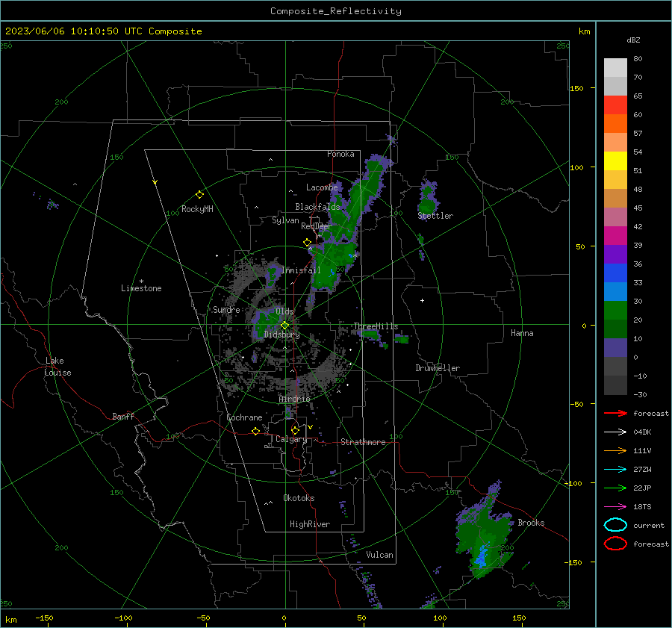Click the 30 dBZ blue legend swatch
The width and height of the screenshot is (672, 628).
615,291
